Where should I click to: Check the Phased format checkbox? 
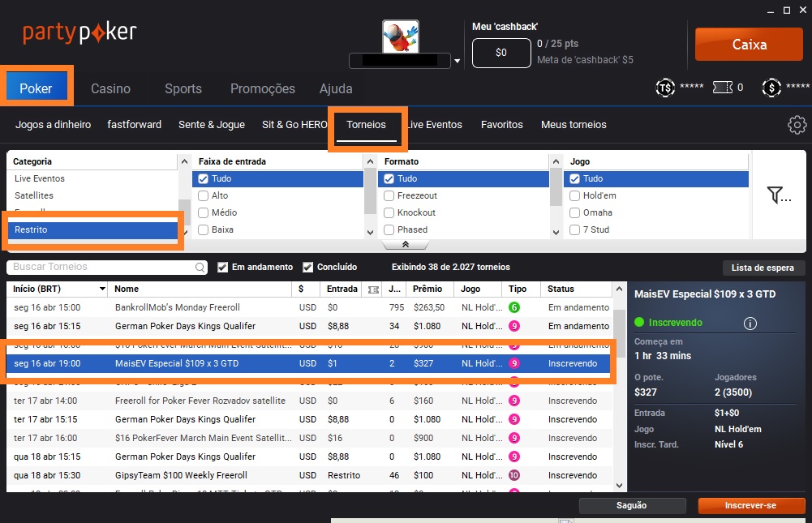(x=389, y=230)
